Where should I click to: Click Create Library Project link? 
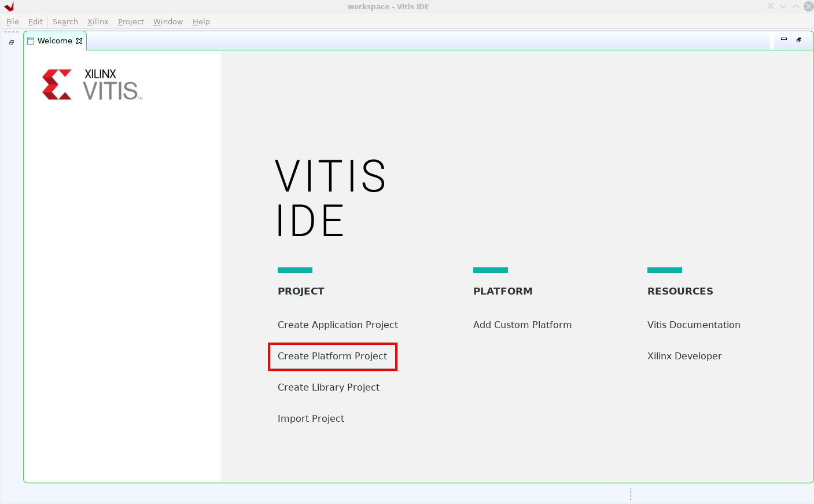[329, 387]
